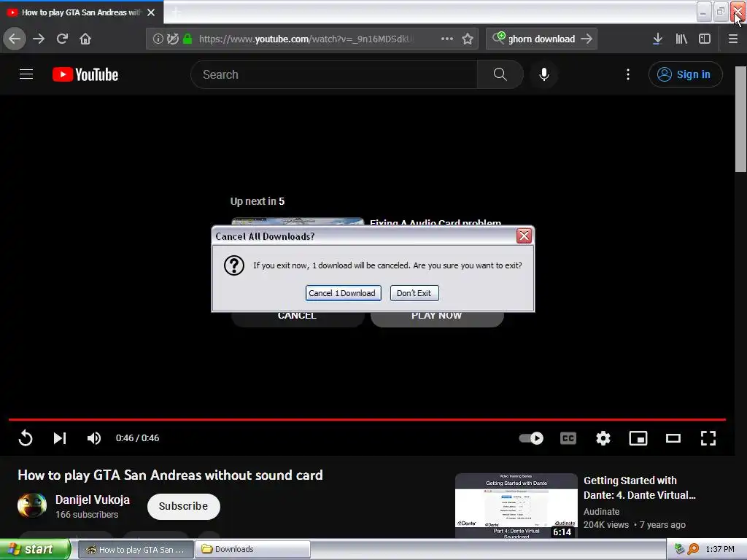The width and height of the screenshot is (747, 560).
Task: Focus the YouTube Search field
Action: pyautogui.click(x=334, y=74)
